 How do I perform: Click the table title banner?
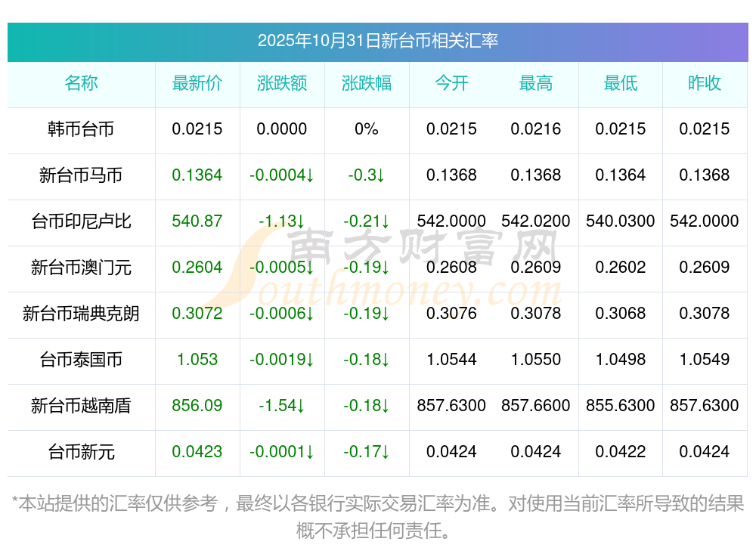[x=377, y=41]
